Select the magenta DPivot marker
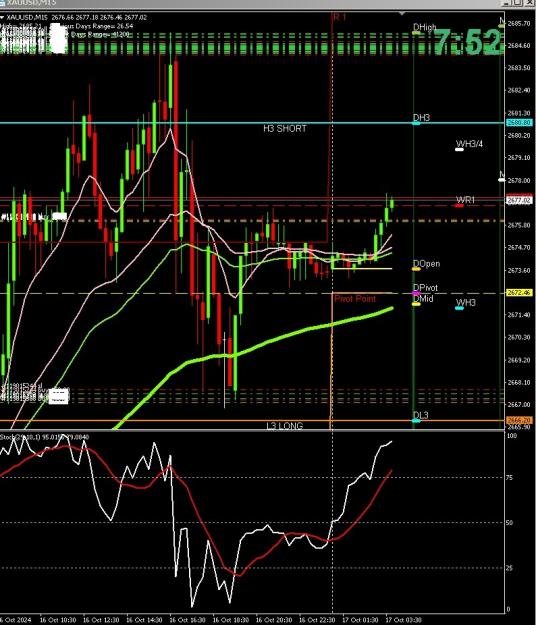 click(416, 293)
